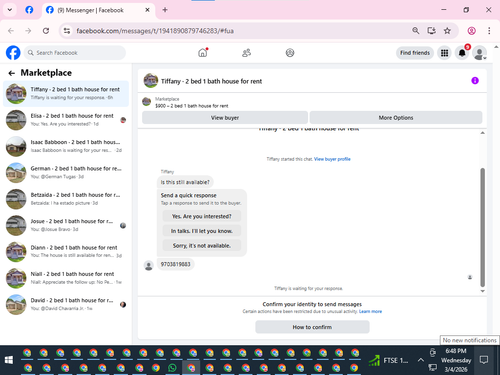The image size is (500, 375).
Task: Open the David conversation
Action: [66, 304]
